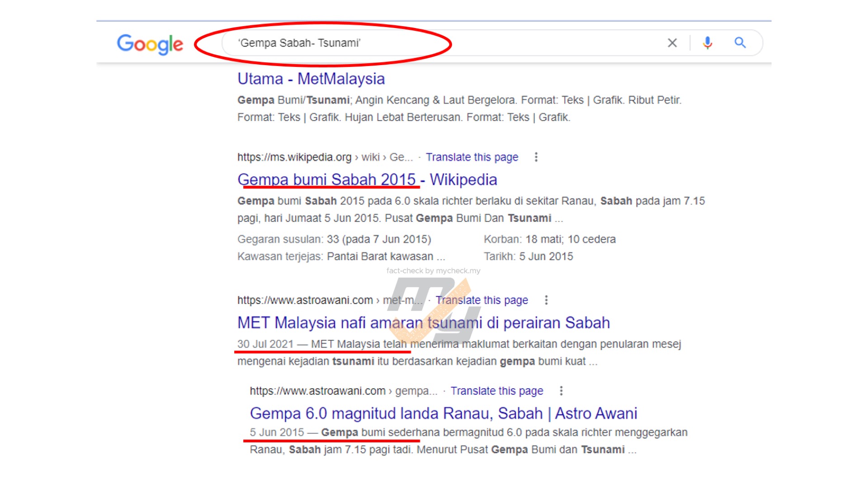Open the Utama - MetMalaysia result
Screen dimensions: 868x488
tap(311, 79)
